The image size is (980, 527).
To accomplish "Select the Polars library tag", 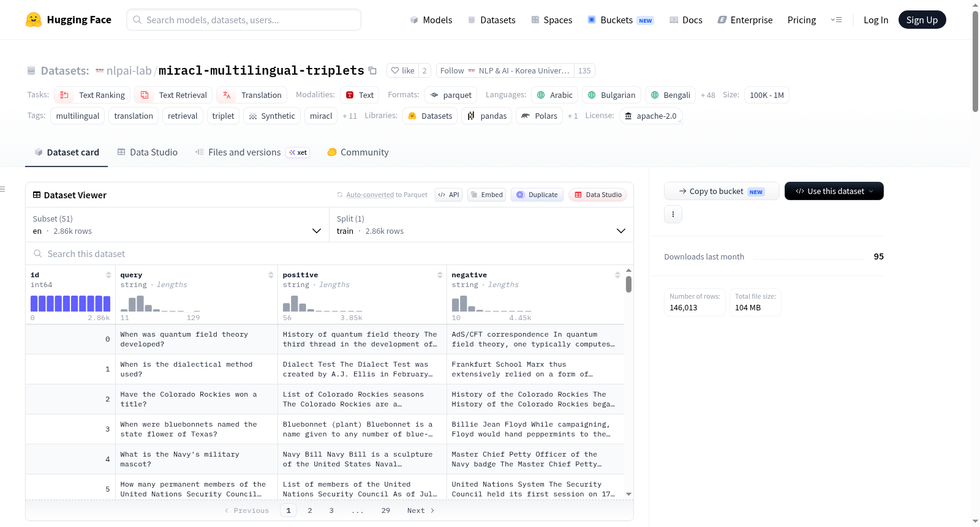I will point(540,116).
